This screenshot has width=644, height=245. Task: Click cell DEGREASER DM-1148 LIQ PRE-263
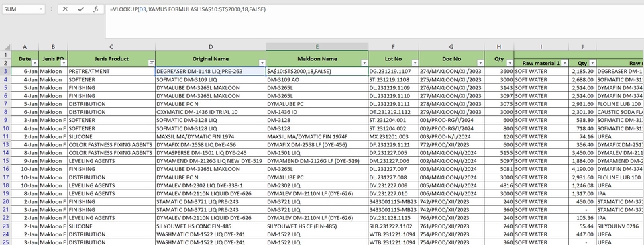pos(210,71)
